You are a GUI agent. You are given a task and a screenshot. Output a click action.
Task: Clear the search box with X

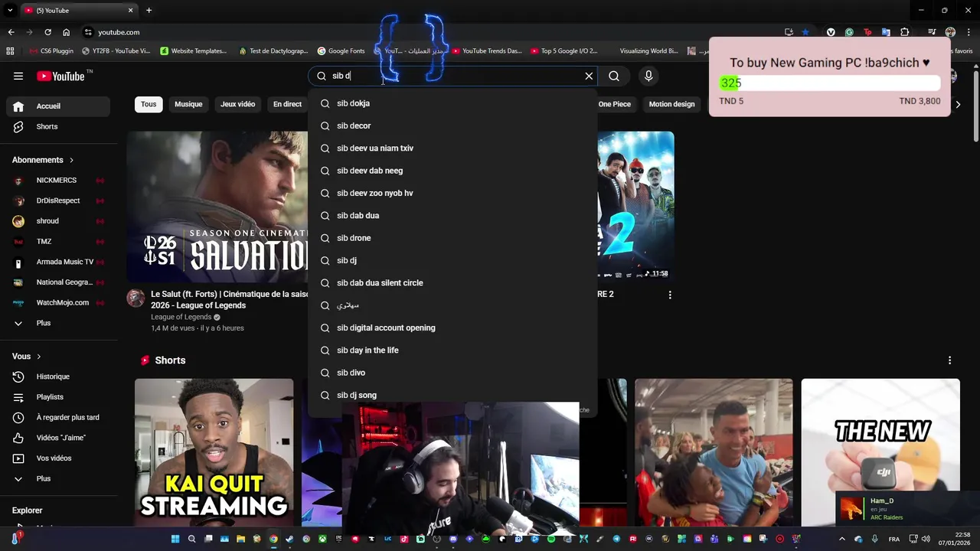[589, 76]
